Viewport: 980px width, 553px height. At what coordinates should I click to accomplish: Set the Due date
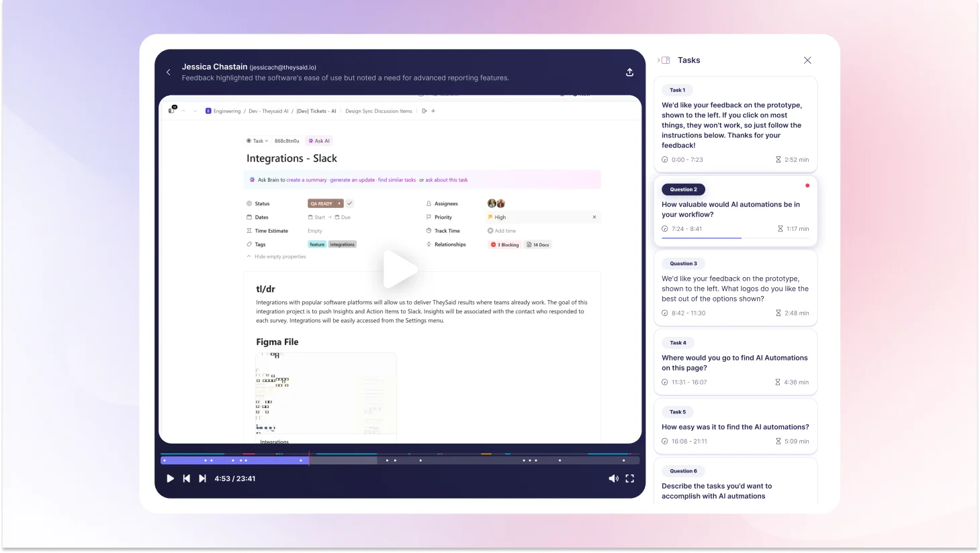[343, 217]
